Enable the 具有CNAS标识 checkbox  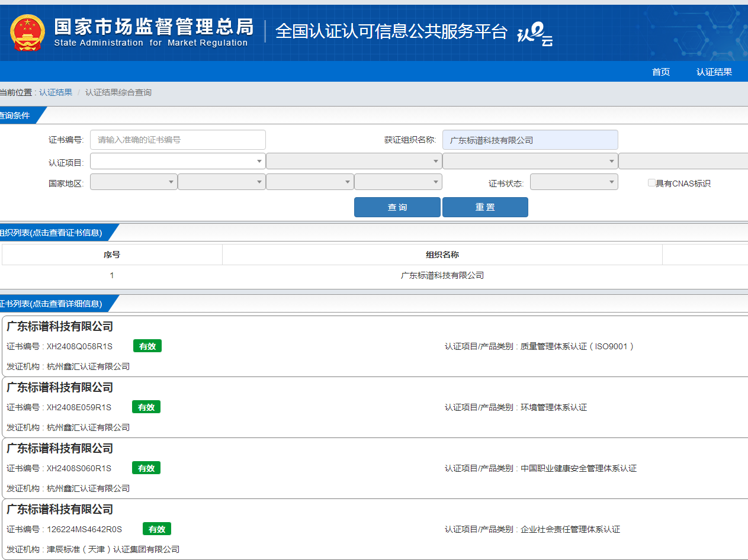coord(651,183)
